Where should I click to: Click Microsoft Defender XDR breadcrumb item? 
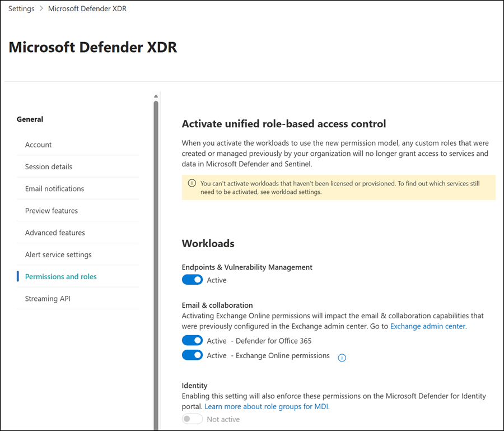click(x=87, y=8)
